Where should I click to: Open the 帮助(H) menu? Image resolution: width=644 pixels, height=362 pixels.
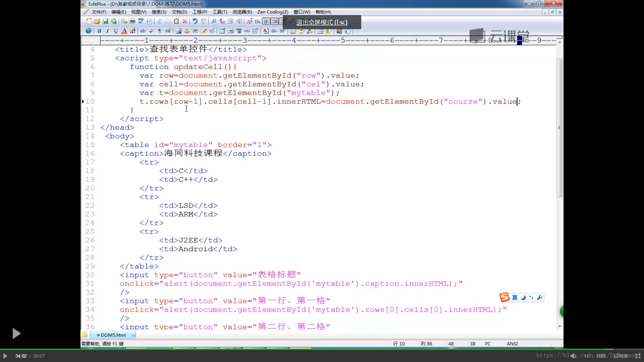pos(323,12)
